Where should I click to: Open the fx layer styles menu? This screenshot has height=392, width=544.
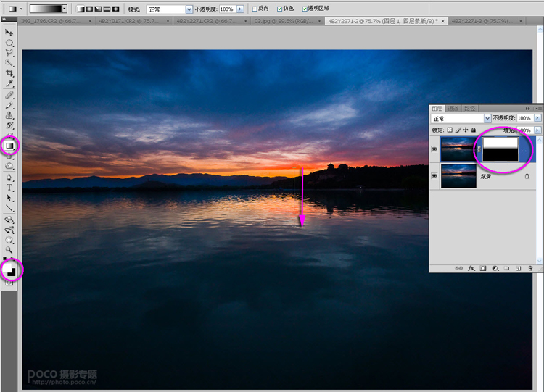click(471, 268)
